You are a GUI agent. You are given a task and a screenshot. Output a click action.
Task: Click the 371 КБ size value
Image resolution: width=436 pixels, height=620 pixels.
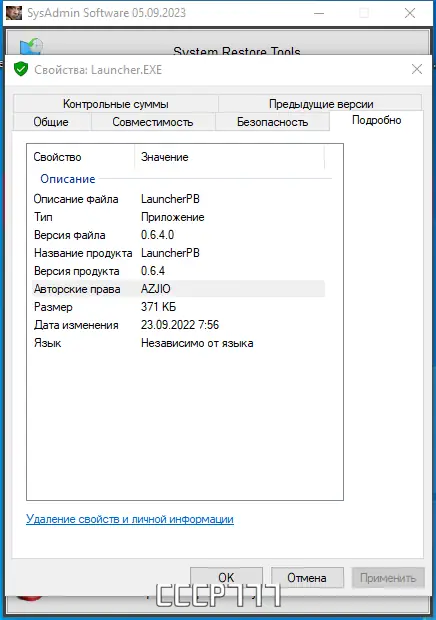click(159, 307)
